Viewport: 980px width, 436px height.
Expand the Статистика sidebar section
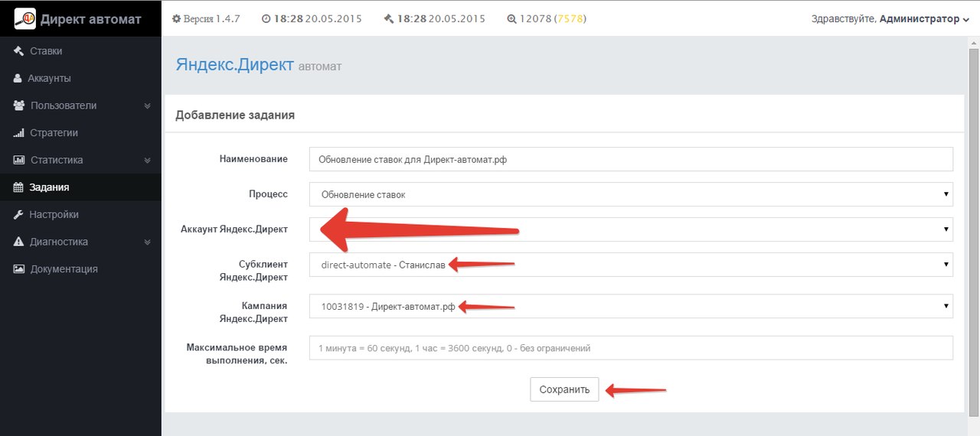147,161
